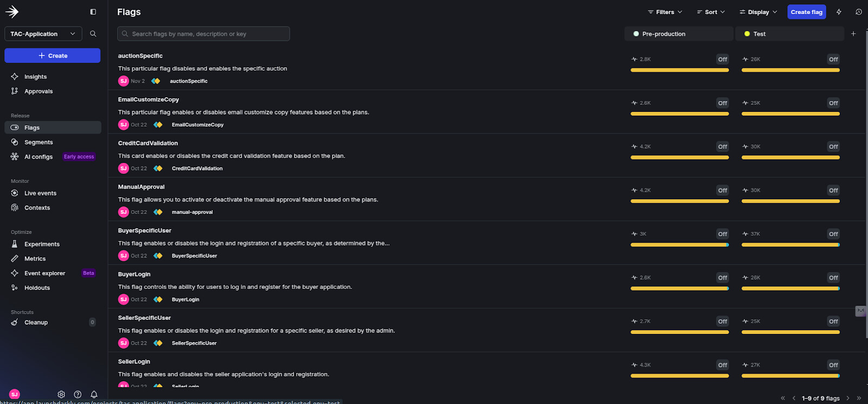Open the TAC-Application project dropdown
Screen dimensions: 868x404
[43, 34]
